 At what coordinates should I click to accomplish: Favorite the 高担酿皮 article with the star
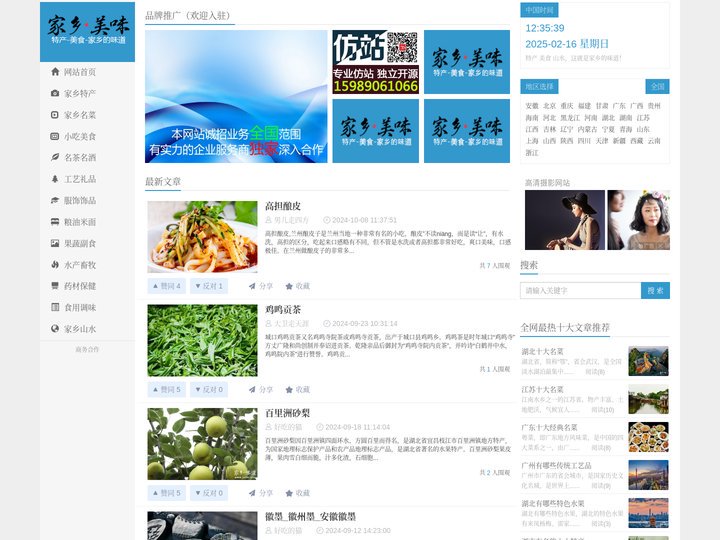(x=298, y=286)
